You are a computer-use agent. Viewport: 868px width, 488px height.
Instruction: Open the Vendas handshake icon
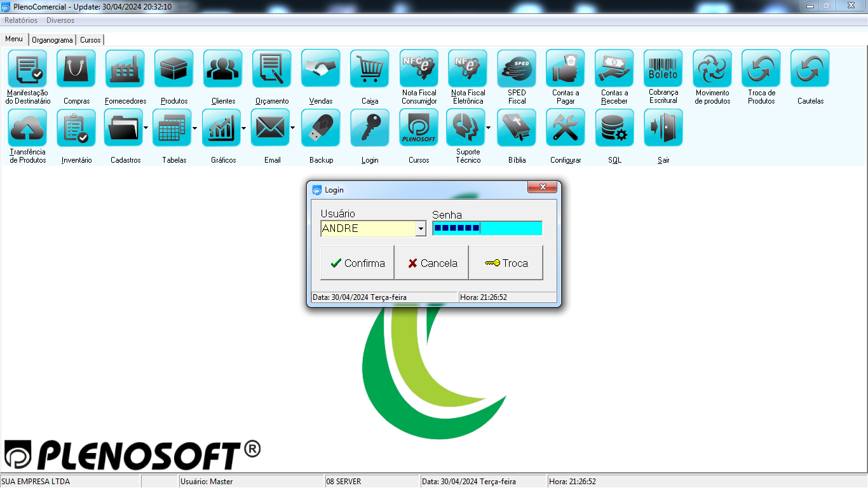(321, 68)
